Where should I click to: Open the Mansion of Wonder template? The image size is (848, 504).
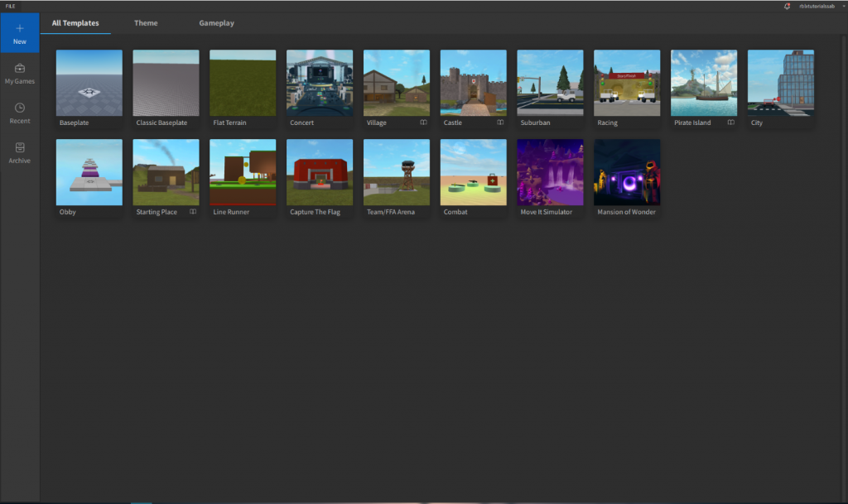coord(627,172)
